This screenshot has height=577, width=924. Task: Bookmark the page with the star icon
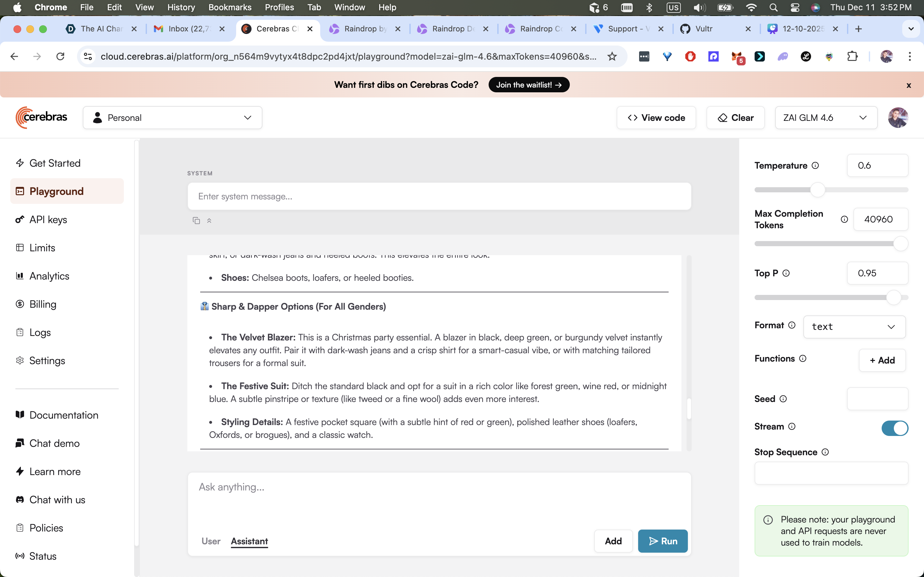click(x=612, y=56)
